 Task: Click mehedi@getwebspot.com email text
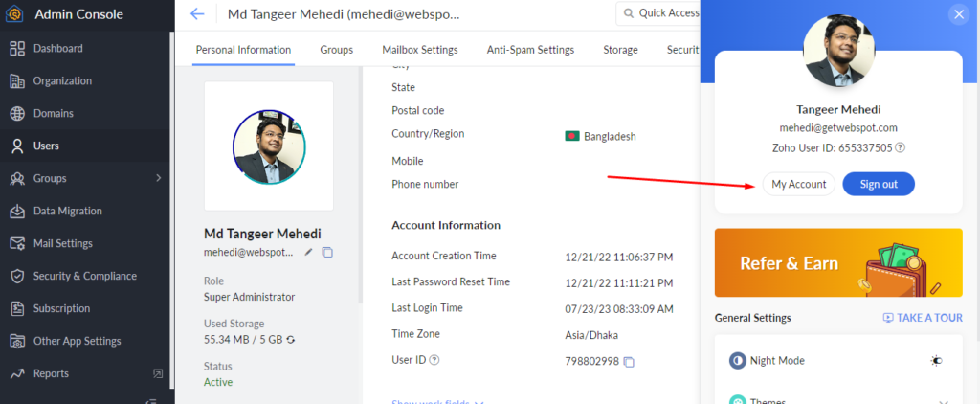pos(838,128)
